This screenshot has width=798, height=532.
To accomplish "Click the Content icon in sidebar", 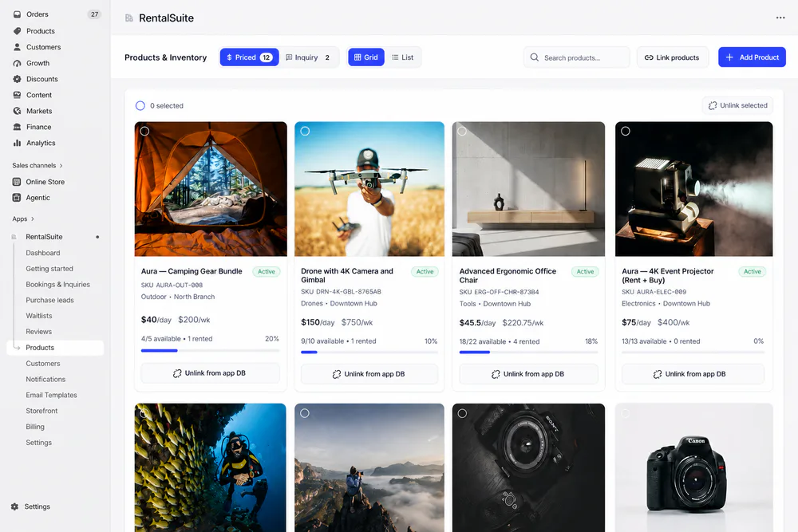I will click(17, 95).
